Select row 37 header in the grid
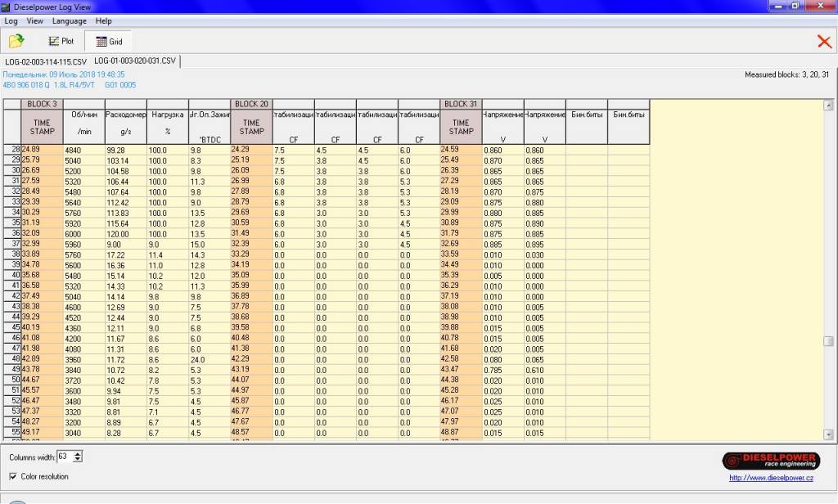Viewport: 838px width, 504px height. pos(12,243)
